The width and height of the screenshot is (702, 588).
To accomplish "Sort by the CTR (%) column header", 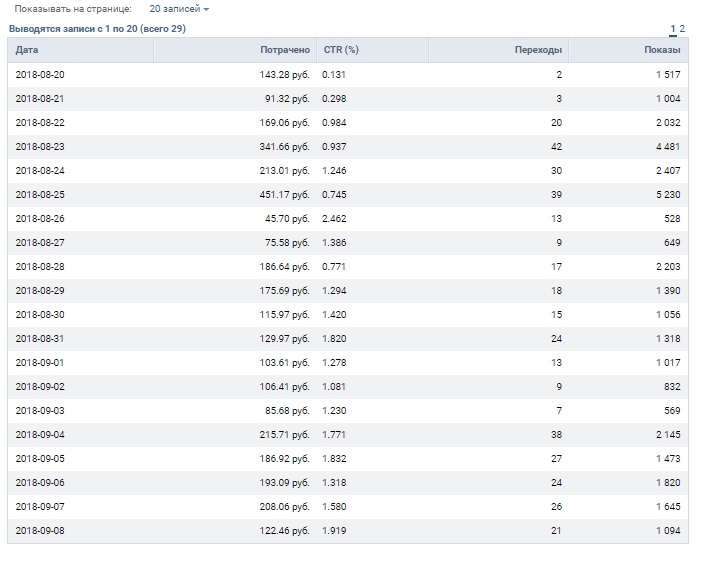I will 341,50.
